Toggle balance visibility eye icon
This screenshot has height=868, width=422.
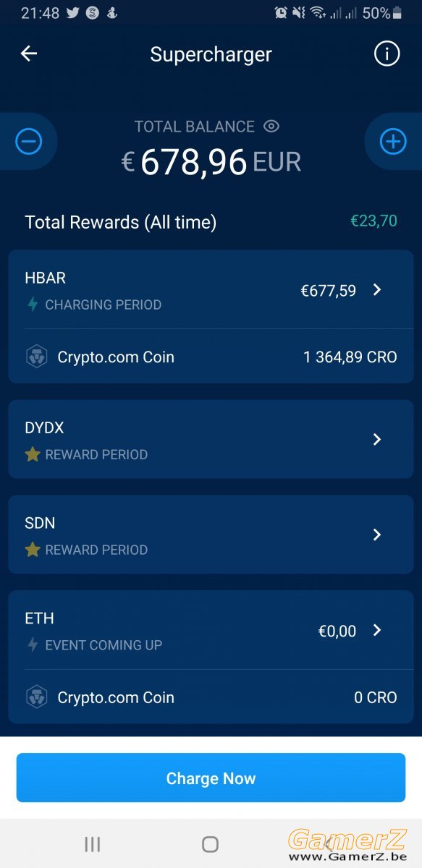(x=271, y=127)
